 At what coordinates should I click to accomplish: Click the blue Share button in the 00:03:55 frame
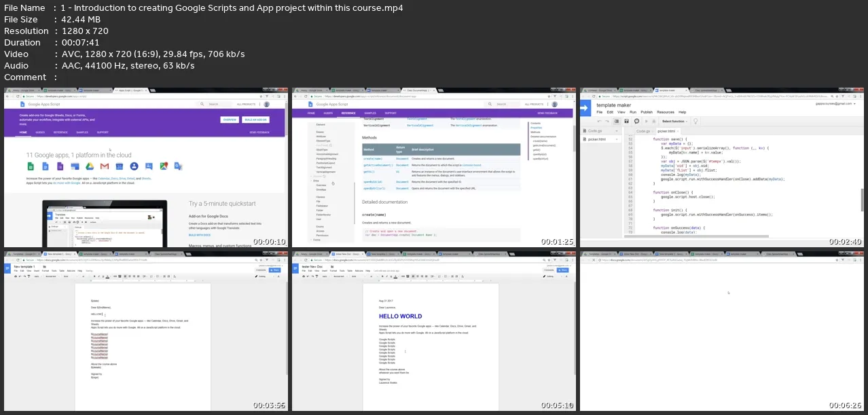pos(274,270)
